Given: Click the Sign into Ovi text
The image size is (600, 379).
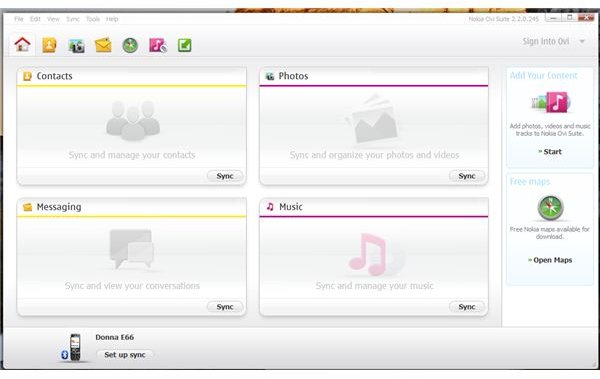Looking at the screenshot, I should (x=546, y=41).
